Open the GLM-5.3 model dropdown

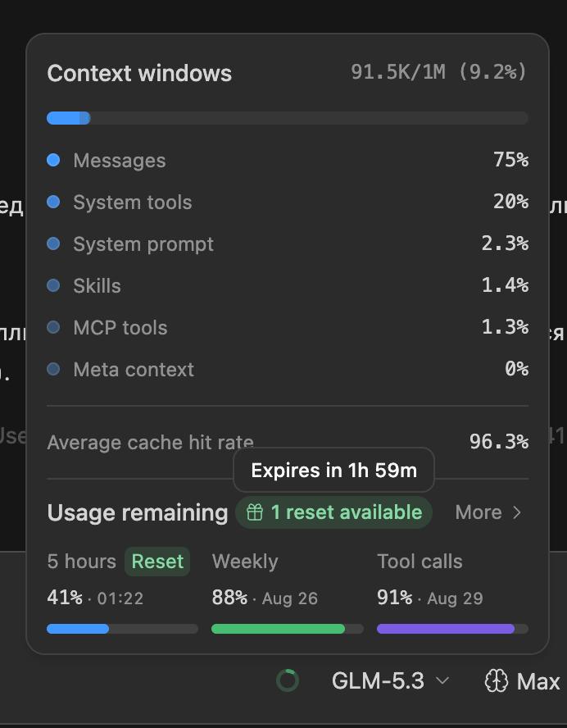click(390, 681)
